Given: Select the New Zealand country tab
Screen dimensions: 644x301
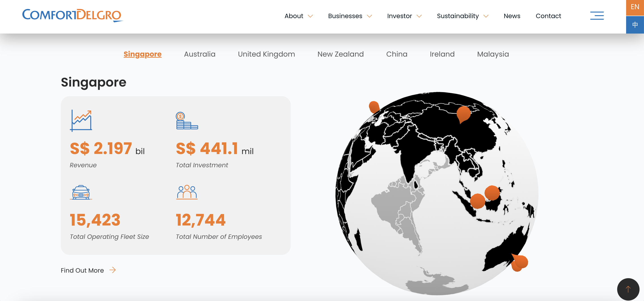Looking at the screenshot, I should (341, 54).
